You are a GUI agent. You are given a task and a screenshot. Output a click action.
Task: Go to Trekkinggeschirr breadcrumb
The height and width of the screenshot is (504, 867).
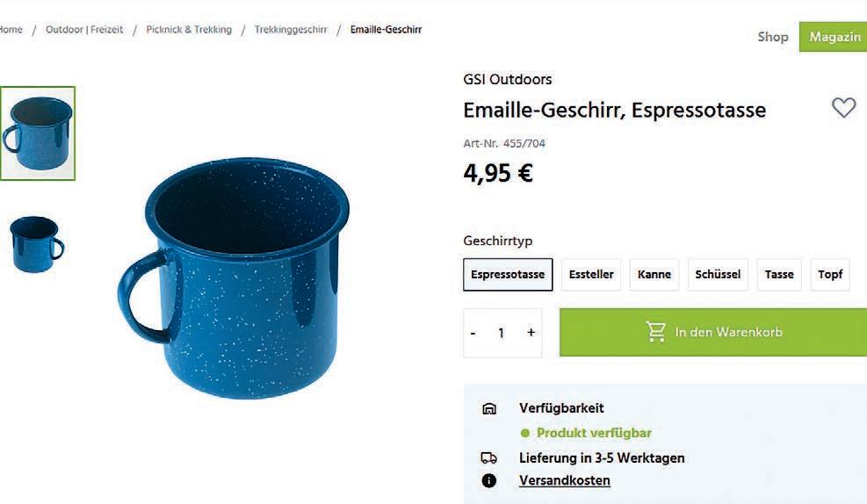291,29
